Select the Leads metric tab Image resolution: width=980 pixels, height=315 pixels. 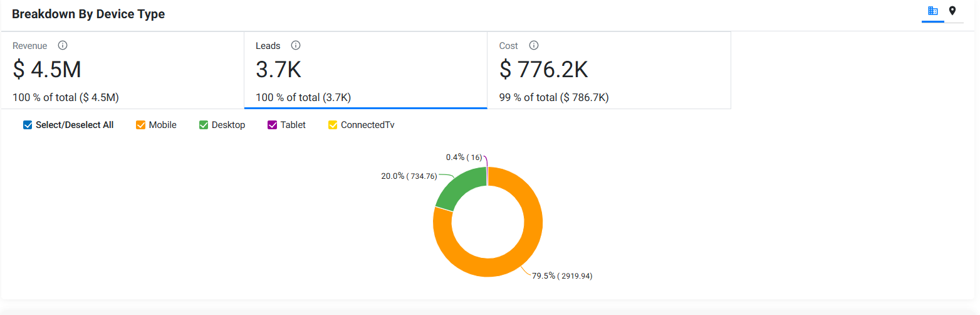coord(365,70)
